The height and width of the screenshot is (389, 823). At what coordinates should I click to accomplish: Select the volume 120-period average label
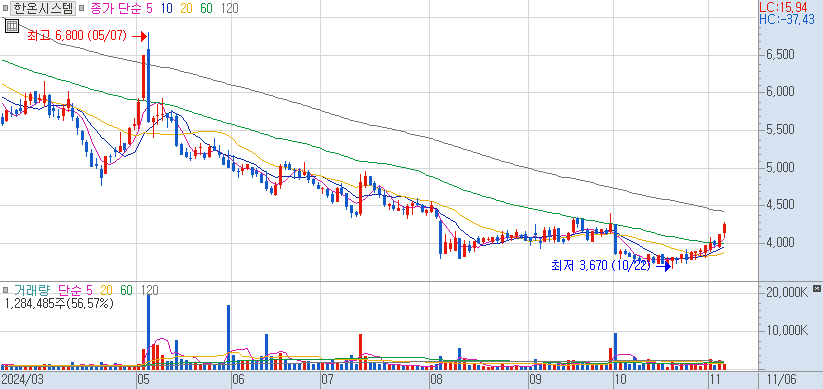pyautogui.click(x=150, y=290)
